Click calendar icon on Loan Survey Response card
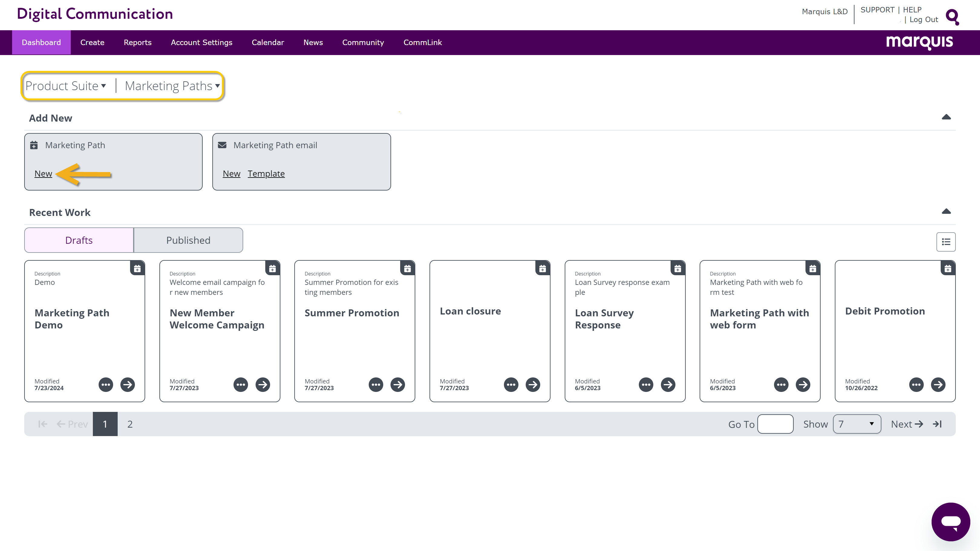Screen dimensions: 980x551 (678, 269)
